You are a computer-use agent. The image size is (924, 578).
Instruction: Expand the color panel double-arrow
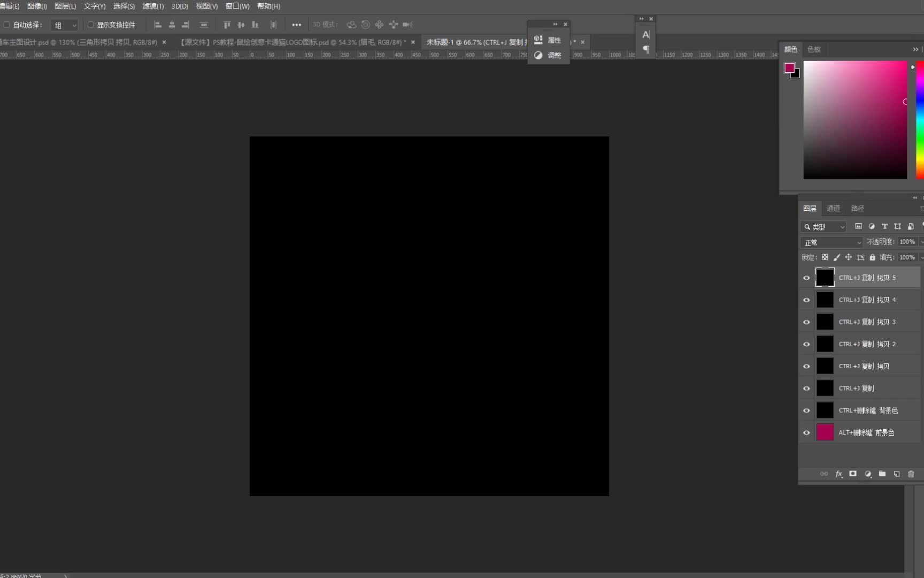click(x=915, y=49)
